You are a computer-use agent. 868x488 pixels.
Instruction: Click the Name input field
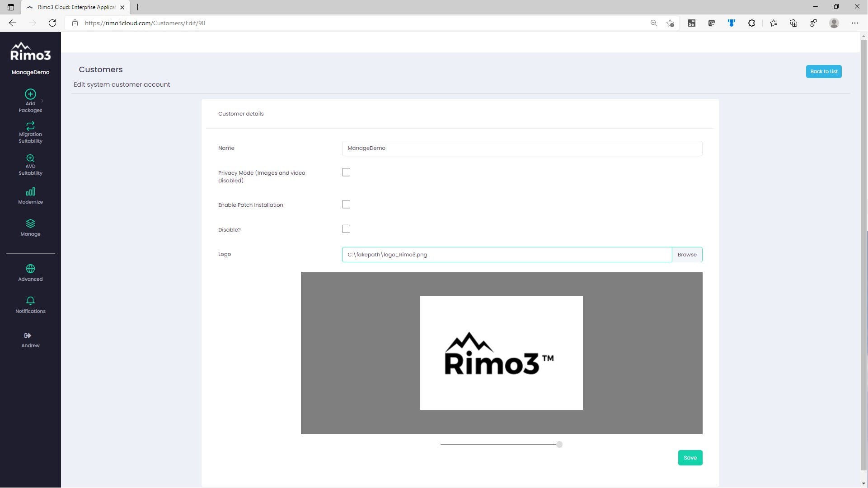[x=522, y=149]
